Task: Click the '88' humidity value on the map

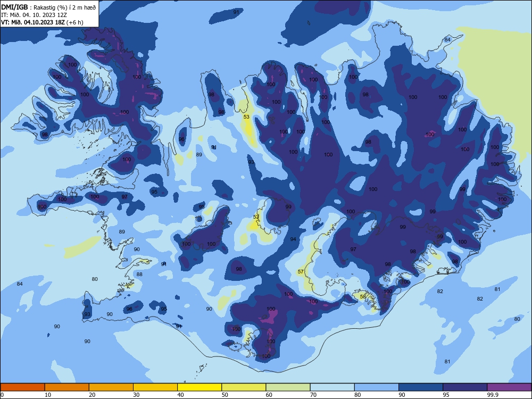Action: 139,274
